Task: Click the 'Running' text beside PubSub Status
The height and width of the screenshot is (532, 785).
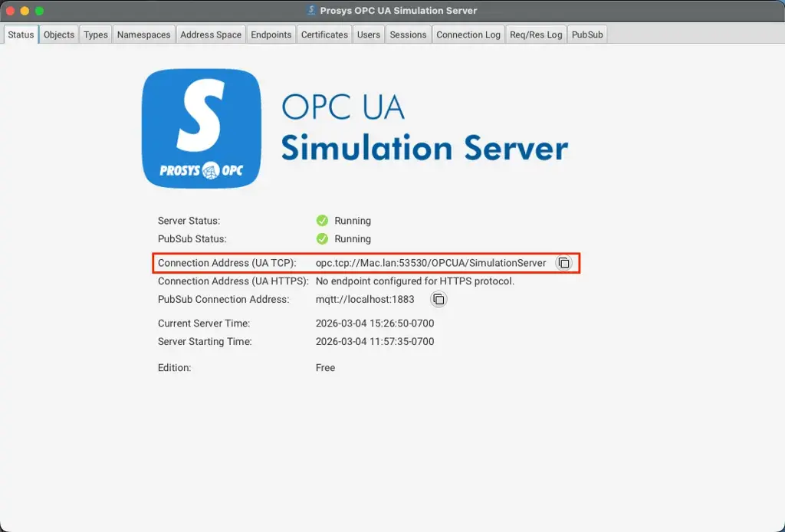Action: coord(353,238)
